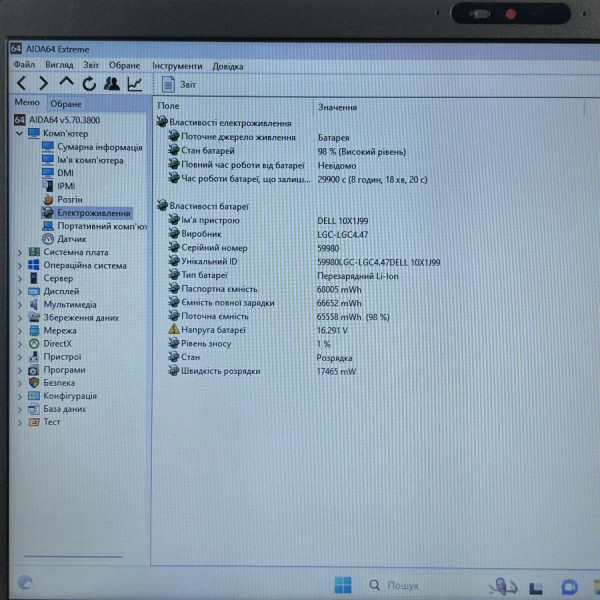Open the graph chart toolbar icon

[135, 84]
